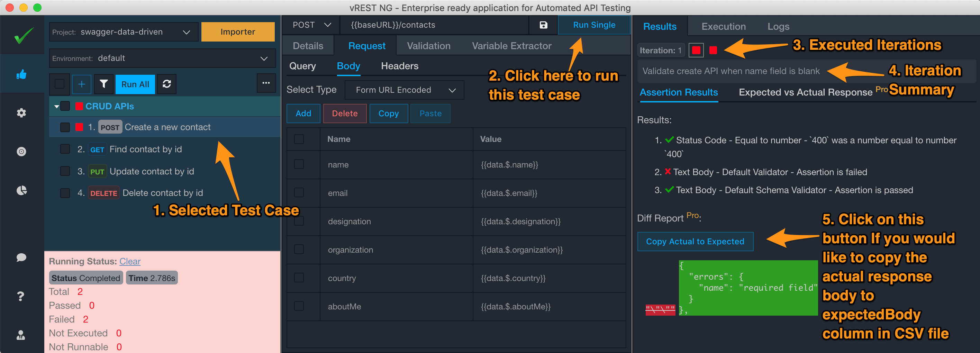Open the user account sidebar icon
This screenshot has height=353, width=980.
point(21,335)
